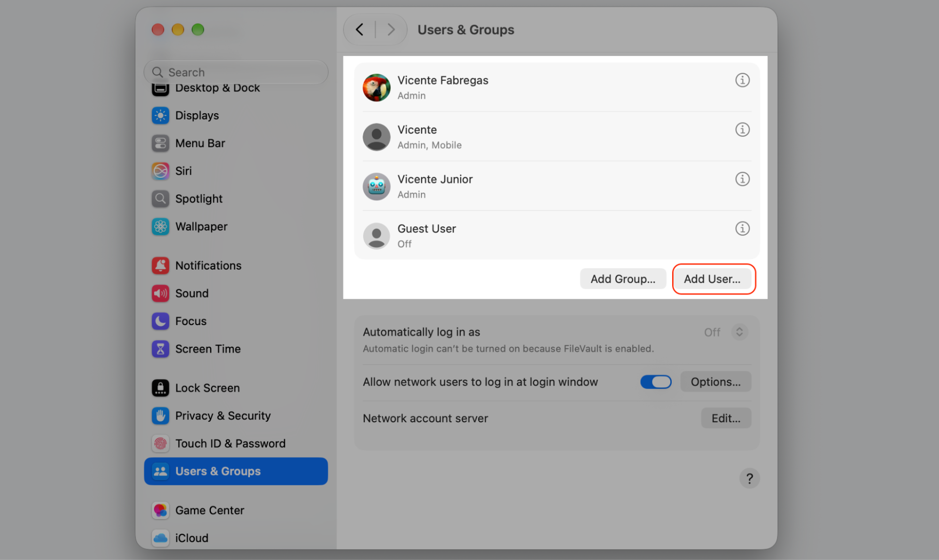939x560 pixels.
Task: Open the Automatically log in as dropdown
Action: tap(739, 332)
